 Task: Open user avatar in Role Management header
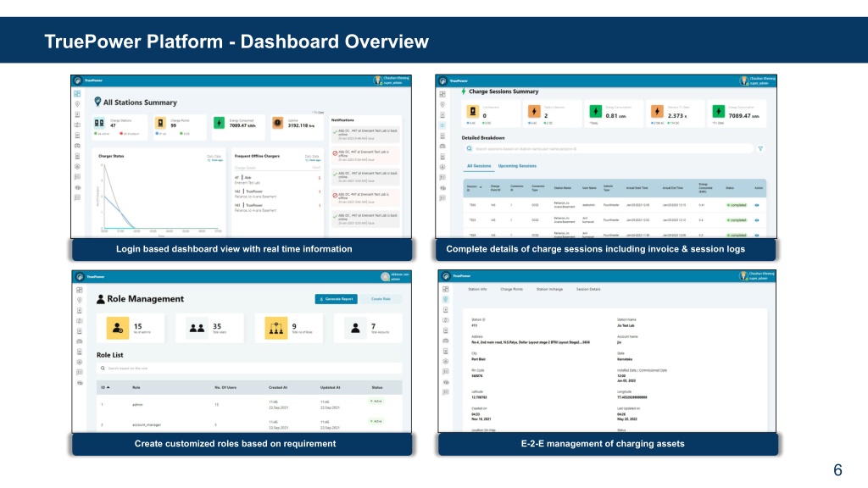[x=386, y=277]
